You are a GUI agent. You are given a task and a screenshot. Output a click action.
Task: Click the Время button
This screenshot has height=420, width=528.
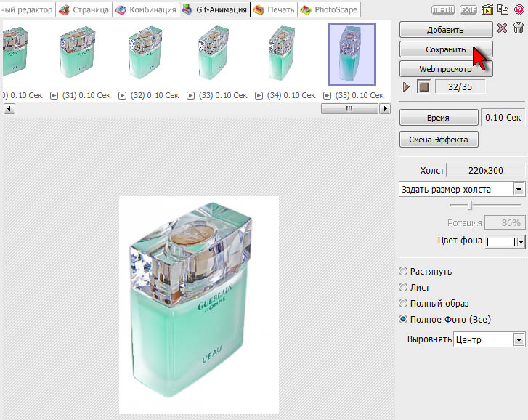click(439, 118)
